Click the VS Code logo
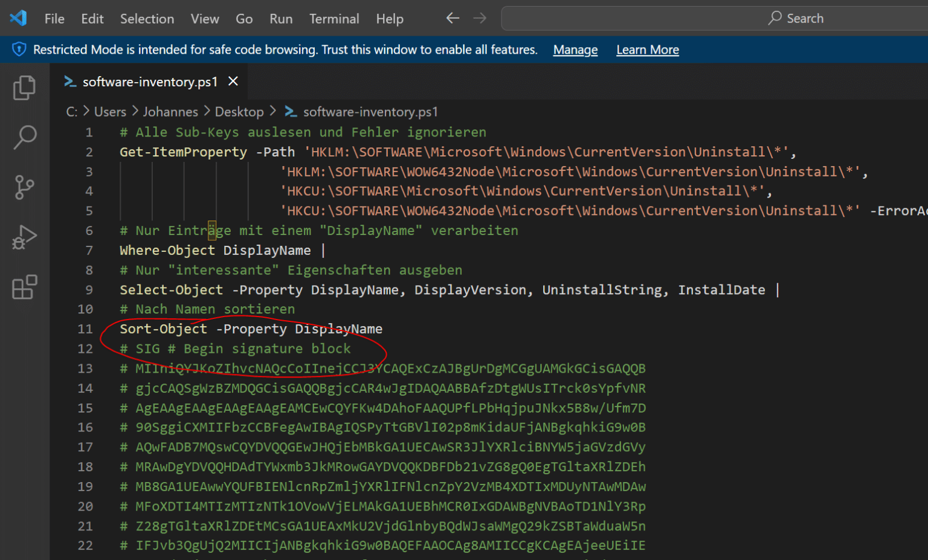 [x=19, y=18]
